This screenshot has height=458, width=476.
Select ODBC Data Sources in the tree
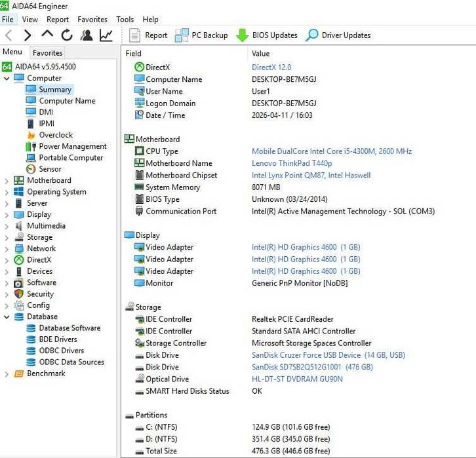71,362
